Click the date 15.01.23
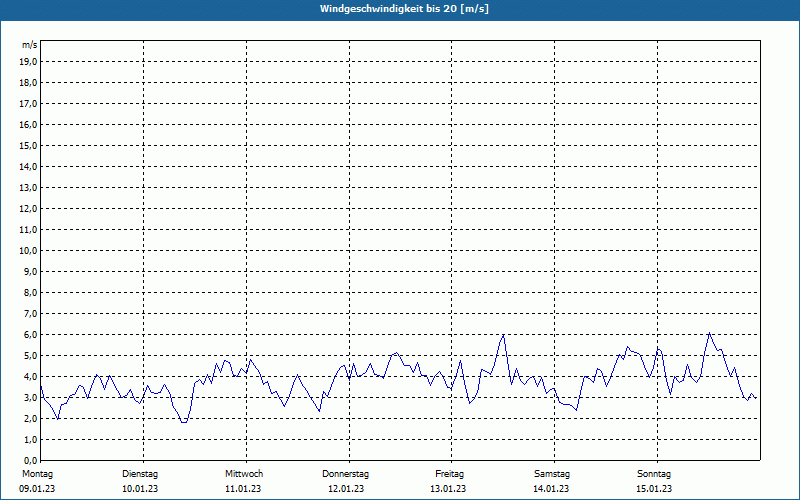Viewport: 800px width, 500px height. [654, 489]
